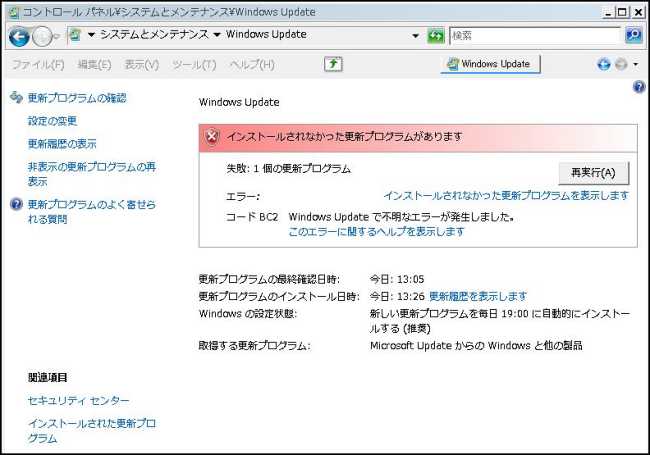Open the 表示(V) menu
Screen dimensions: 650x455
[x=141, y=65]
